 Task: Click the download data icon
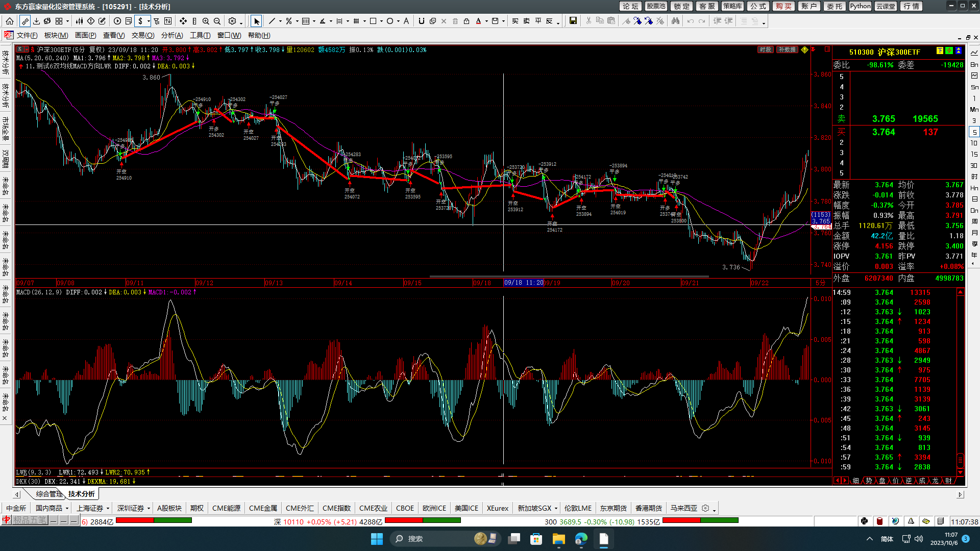[x=36, y=21]
